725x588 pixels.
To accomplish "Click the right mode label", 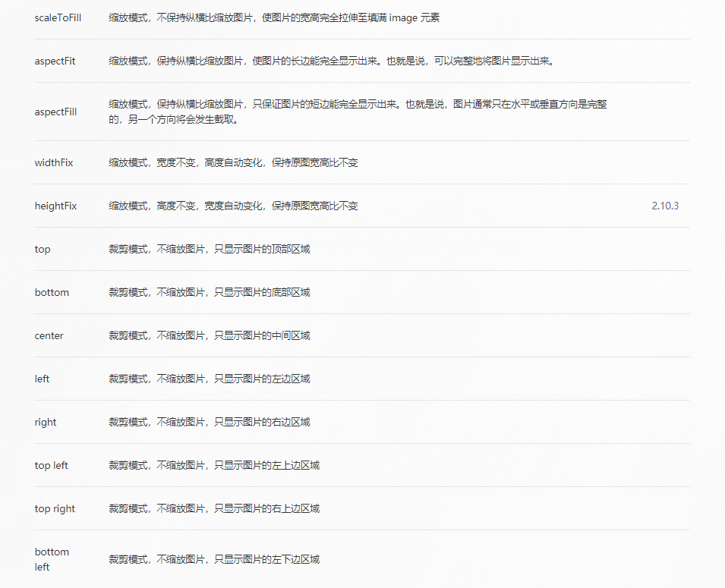I will coord(45,422).
